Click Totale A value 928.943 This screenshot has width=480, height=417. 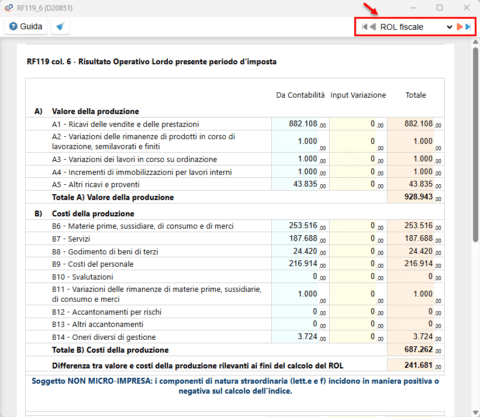[418, 197]
